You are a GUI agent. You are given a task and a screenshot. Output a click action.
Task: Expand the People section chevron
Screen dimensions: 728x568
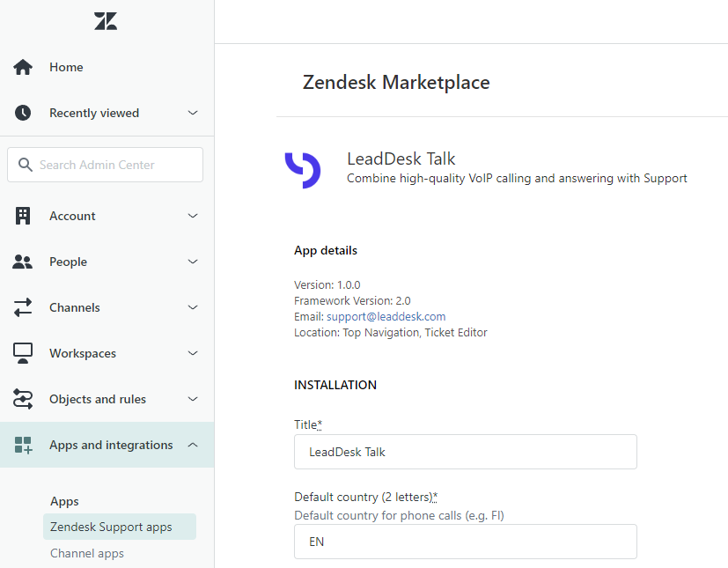click(x=193, y=262)
